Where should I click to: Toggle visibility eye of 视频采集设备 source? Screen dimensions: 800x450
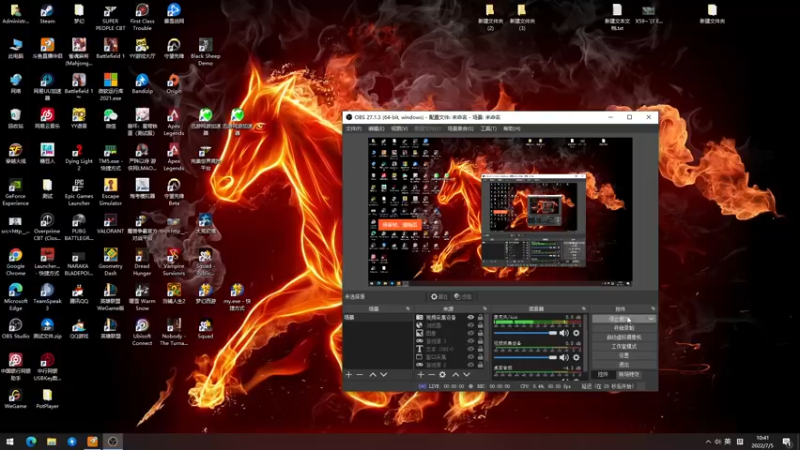tap(470, 317)
